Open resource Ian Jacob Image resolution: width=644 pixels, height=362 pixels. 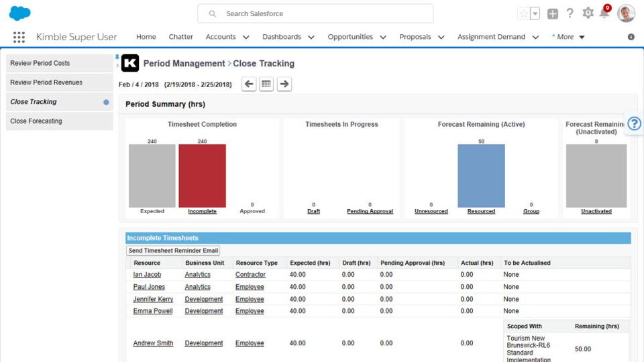147,275
